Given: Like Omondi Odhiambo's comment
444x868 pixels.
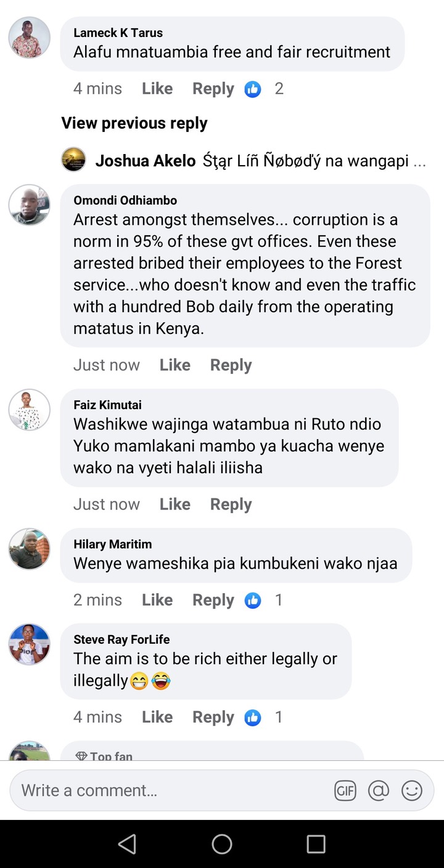Looking at the screenshot, I should point(175,365).
